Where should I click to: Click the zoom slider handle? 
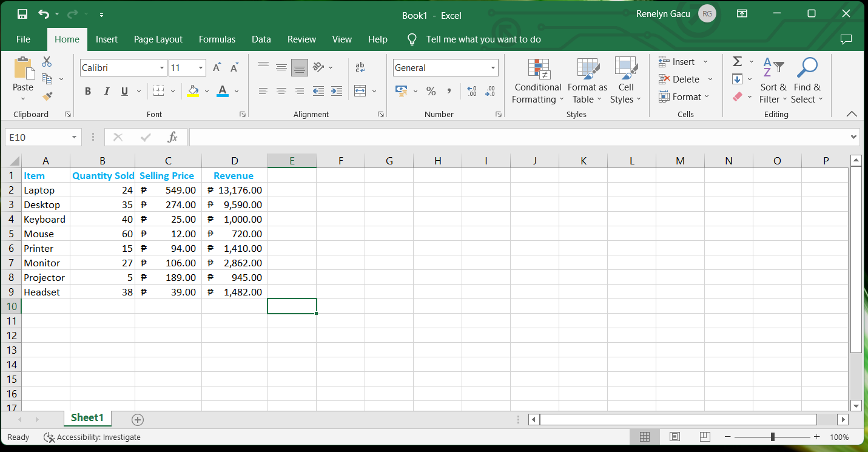point(772,437)
